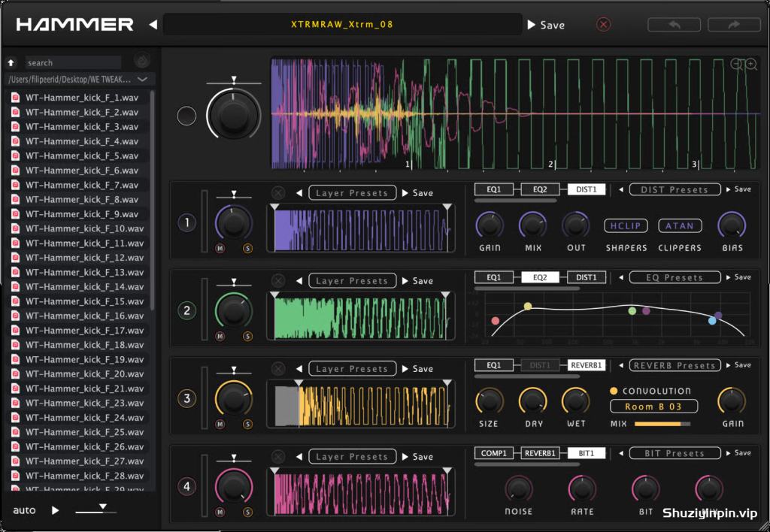Select layer 1 number circle
This screenshot has width=770, height=532.
click(x=186, y=223)
